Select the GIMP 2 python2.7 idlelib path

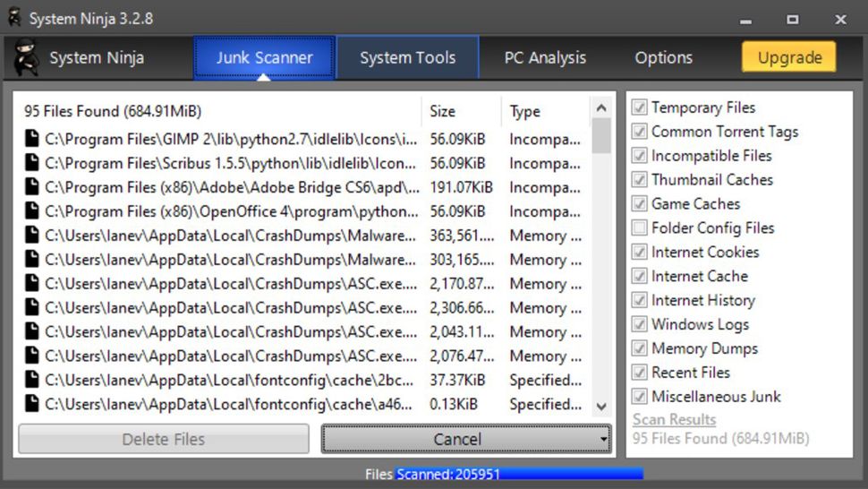click(x=231, y=139)
